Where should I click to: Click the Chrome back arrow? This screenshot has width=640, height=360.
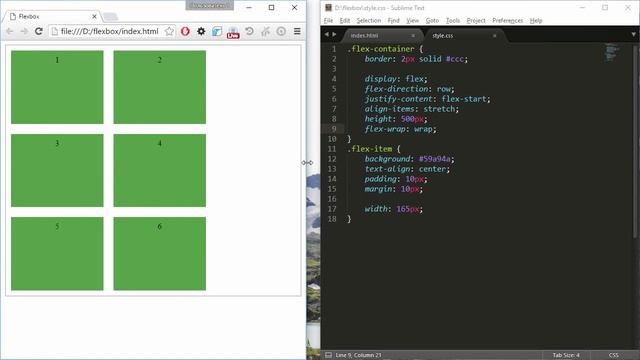(x=10, y=31)
